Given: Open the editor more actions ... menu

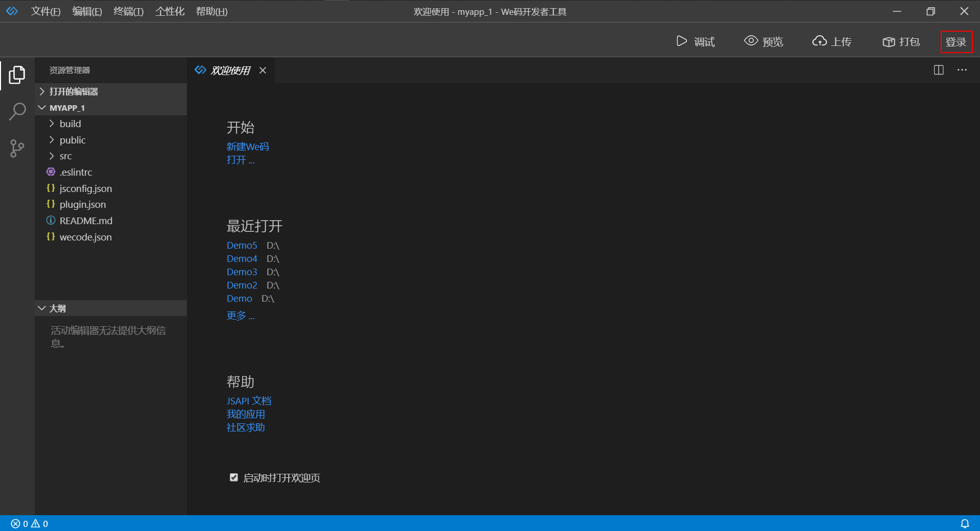Looking at the screenshot, I should (x=962, y=70).
